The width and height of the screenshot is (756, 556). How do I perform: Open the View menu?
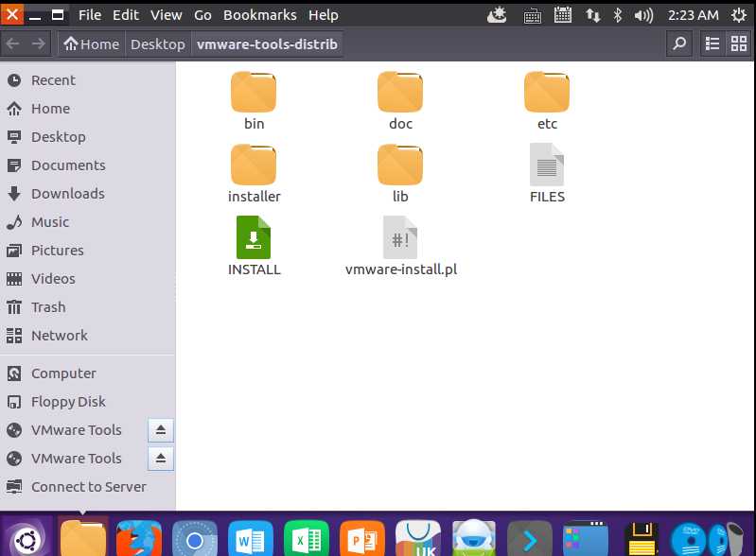[x=166, y=15]
